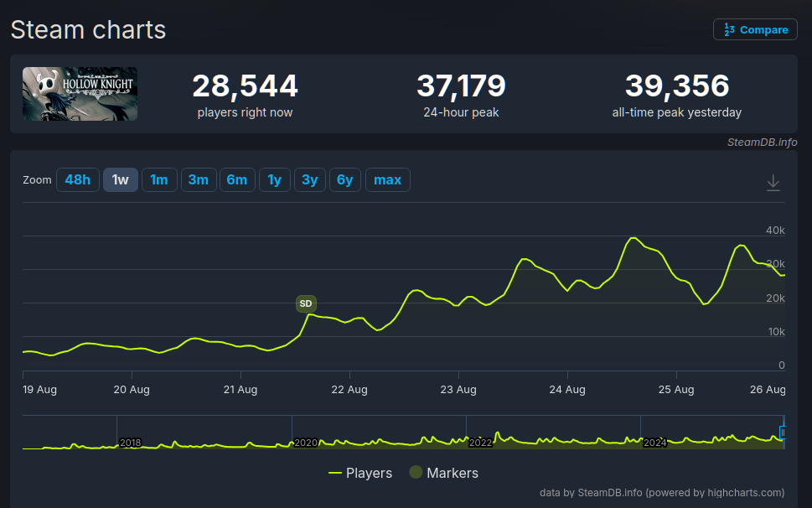Open the Hollow Knight game thumbnail
Screen dimensions: 812x508
pyautogui.click(x=80, y=94)
